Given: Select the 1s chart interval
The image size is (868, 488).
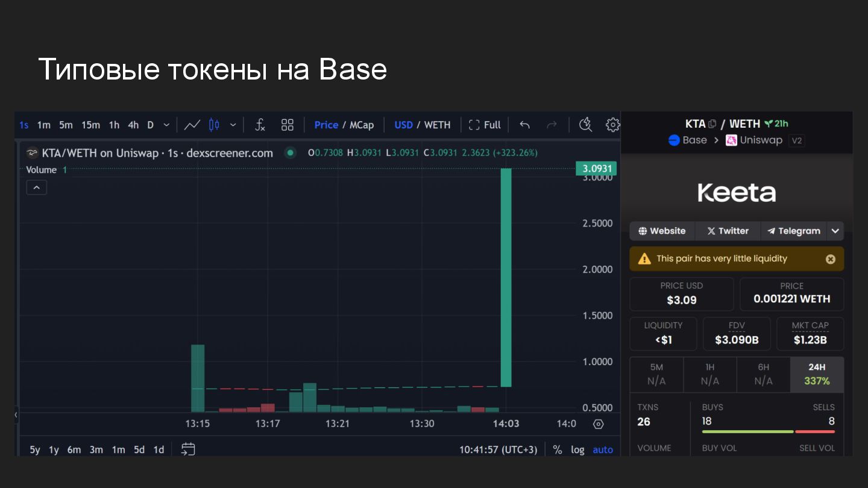Looking at the screenshot, I should pos(24,125).
